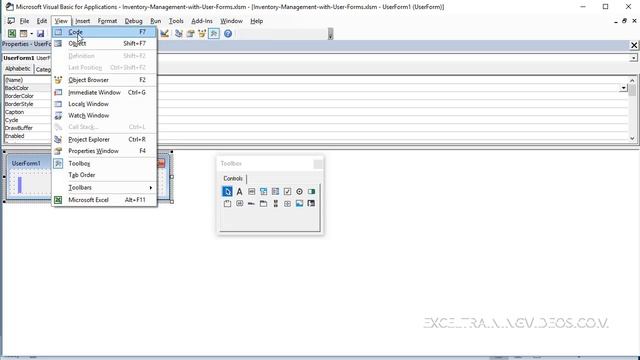The height and width of the screenshot is (360, 640).
Task: Click the Object Browser toolbar icon
Action: (x=202, y=33)
